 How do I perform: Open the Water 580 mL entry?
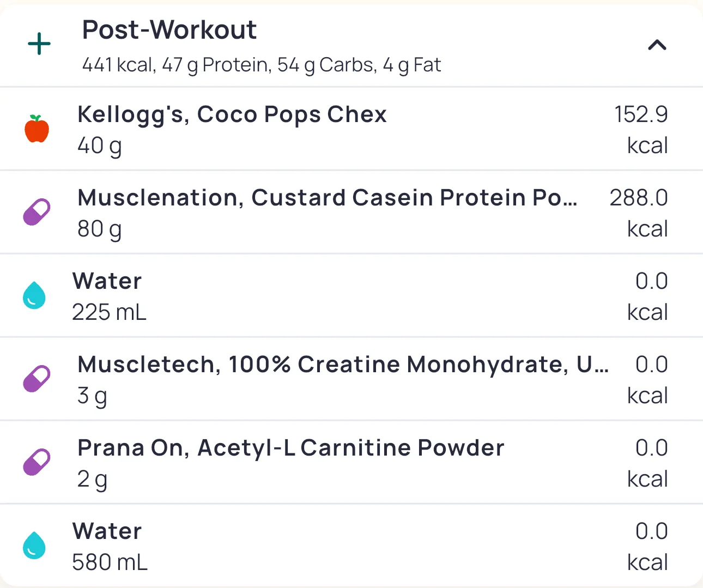click(107, 532)
